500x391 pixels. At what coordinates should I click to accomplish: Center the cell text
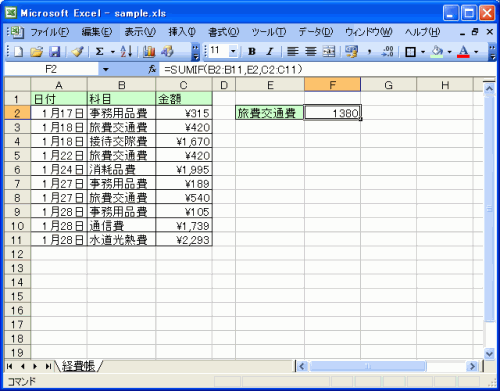click(311, 52)
